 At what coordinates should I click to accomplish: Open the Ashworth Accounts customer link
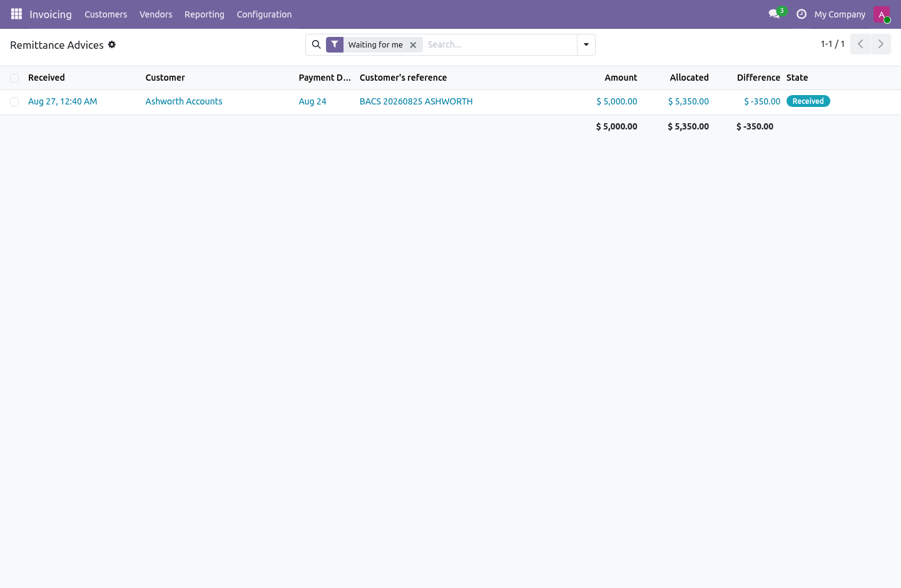pos(184,101)
